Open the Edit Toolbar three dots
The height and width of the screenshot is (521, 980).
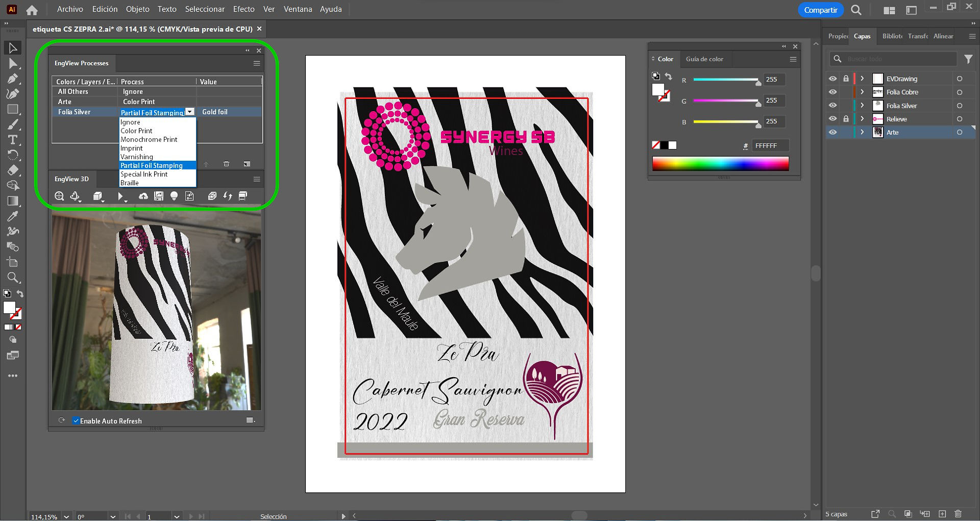(13, 376)
